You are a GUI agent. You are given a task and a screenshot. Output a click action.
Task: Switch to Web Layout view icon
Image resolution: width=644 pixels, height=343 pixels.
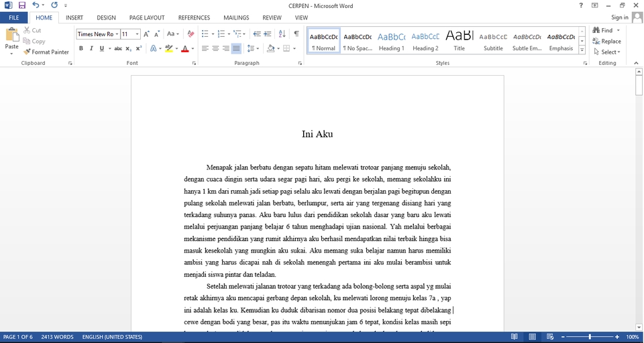(x=550, y=337)
